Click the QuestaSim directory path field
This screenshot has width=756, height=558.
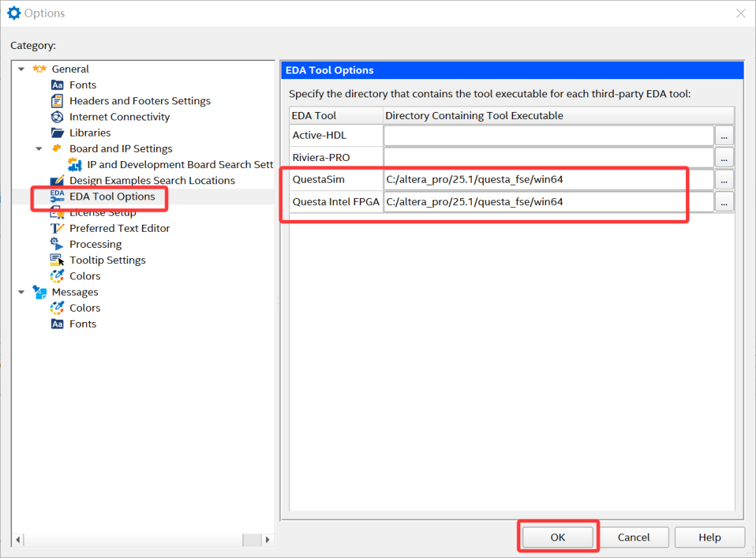point(549,180)
